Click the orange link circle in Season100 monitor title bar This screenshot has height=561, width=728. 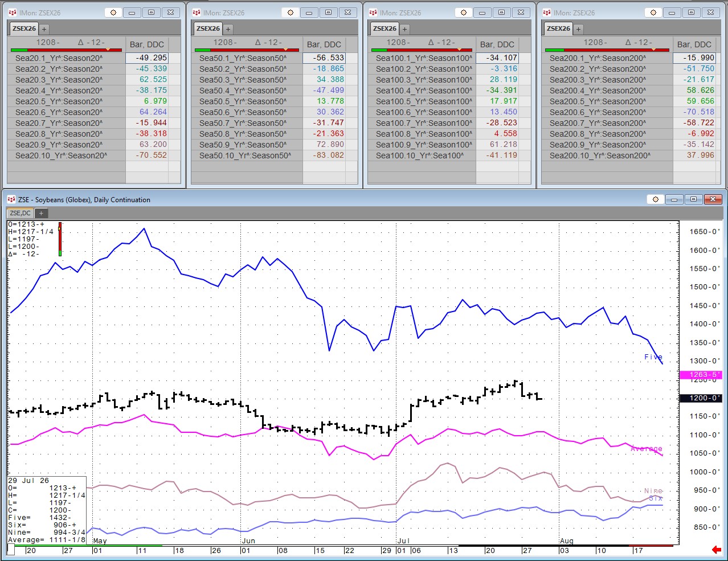pyautogui.click(x=464, y=13)
